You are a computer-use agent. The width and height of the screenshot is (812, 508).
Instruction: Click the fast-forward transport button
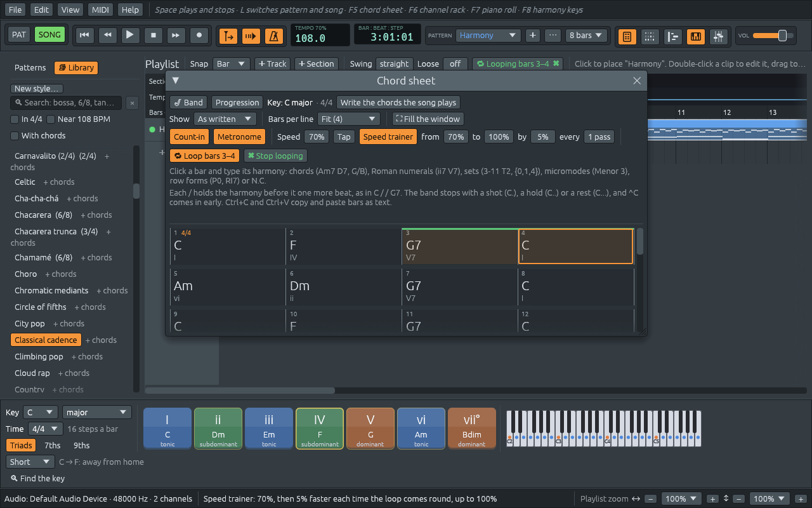pos(176,35)
